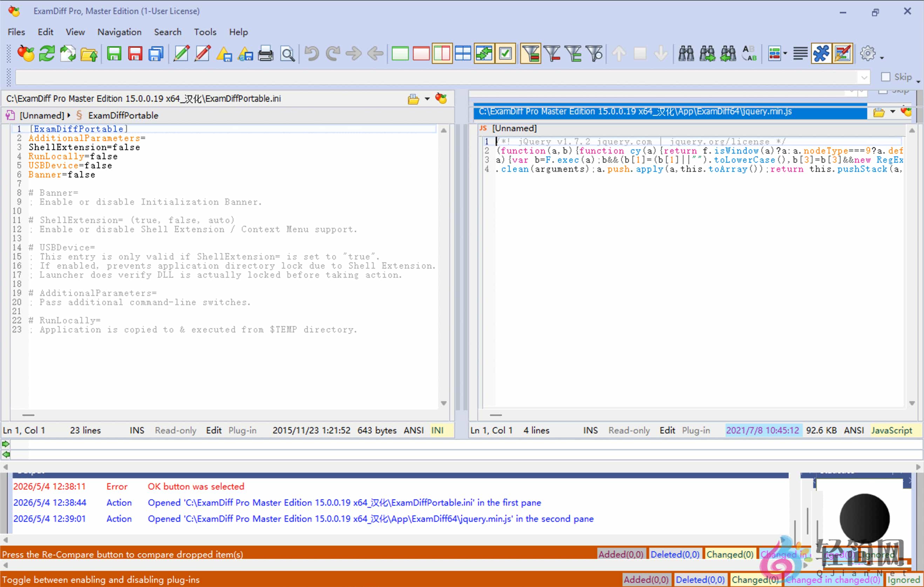Click the Find binoculars icon
Image resolution: width=924 pixels, height=587 pixels.
point(686,54)
